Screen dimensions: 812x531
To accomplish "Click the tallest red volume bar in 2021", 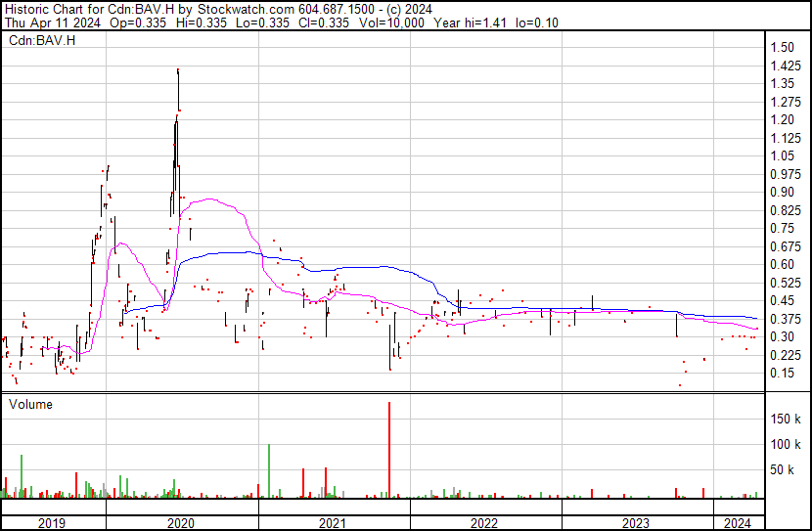I will tap(389, 450).
